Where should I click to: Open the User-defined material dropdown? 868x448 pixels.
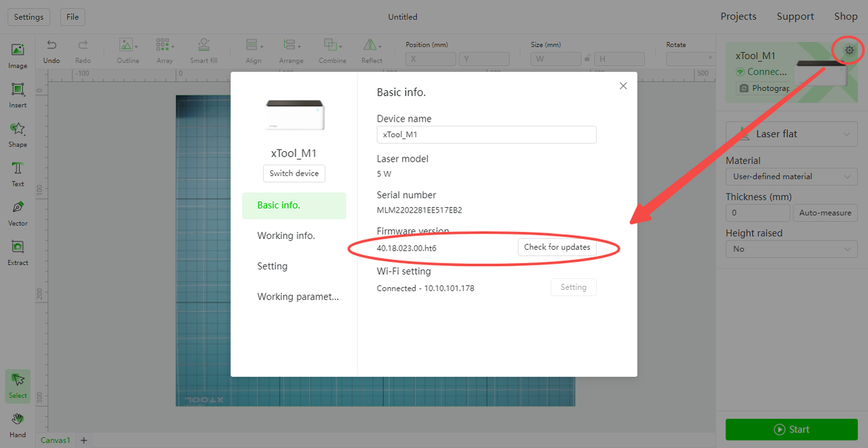coord(791,176)
